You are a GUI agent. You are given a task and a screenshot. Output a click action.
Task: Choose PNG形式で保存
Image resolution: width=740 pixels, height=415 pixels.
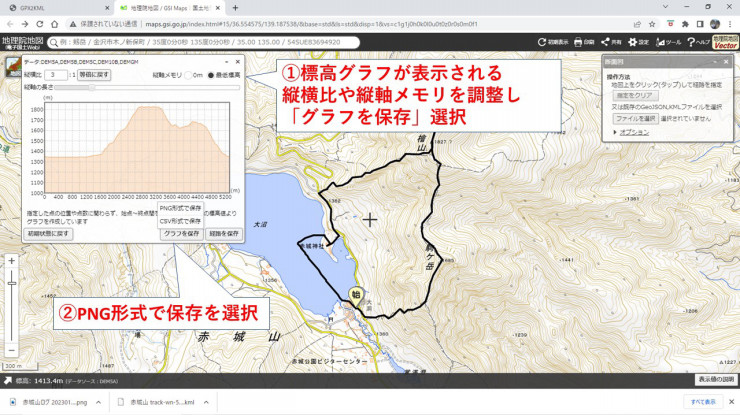coord(180,208)
